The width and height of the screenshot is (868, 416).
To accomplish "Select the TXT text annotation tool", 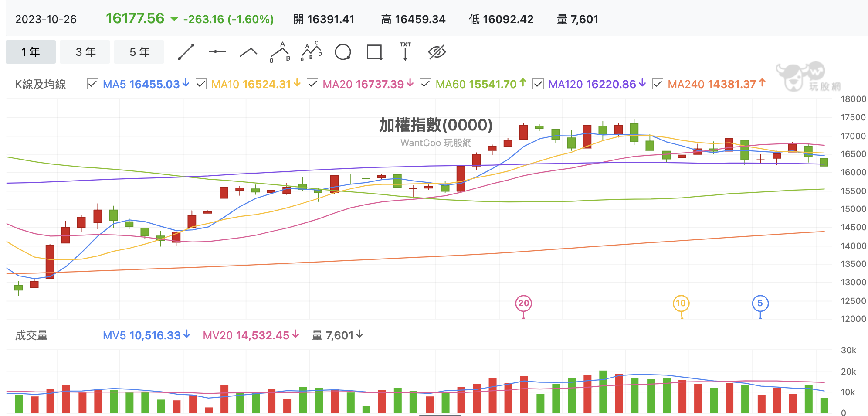I will [405, 52].
